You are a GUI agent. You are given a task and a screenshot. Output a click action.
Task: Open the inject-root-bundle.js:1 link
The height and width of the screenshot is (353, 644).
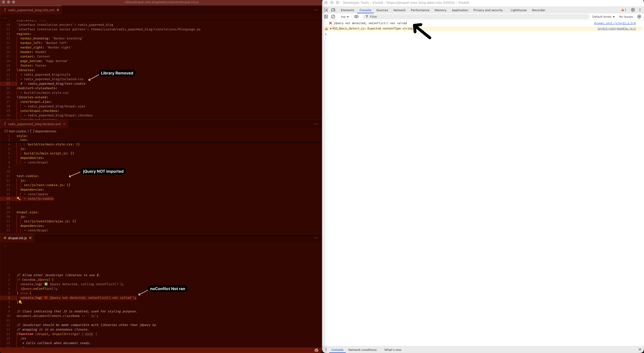(x=616, y=29)
